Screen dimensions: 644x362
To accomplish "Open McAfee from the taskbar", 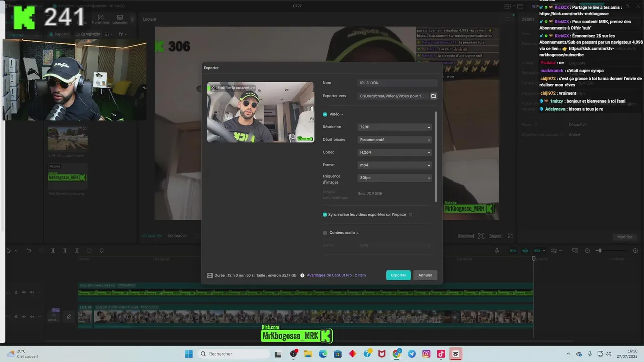I will [x=382, y=354].
